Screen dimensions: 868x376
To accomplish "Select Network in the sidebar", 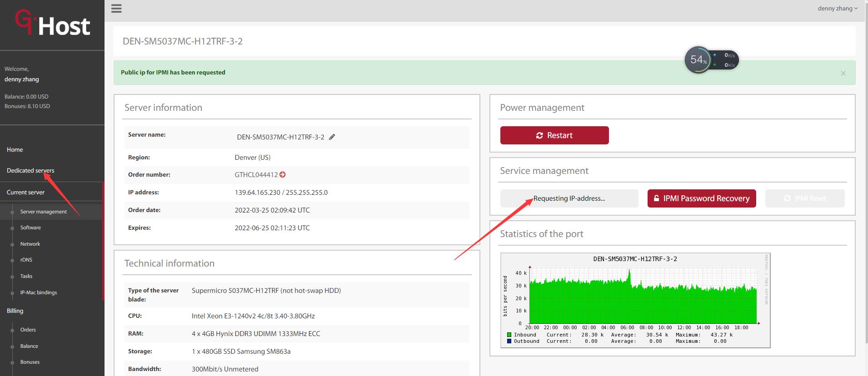I will pos(30,244).
